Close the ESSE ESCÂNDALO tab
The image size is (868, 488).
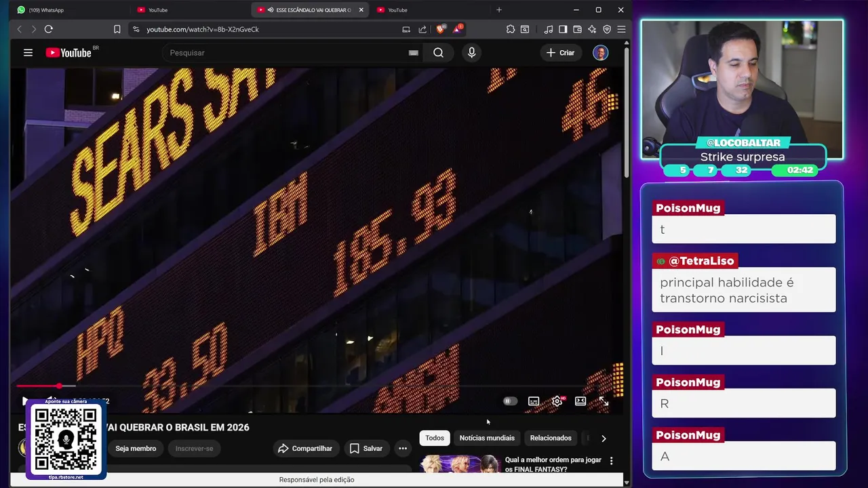click(x=361, y=10)
